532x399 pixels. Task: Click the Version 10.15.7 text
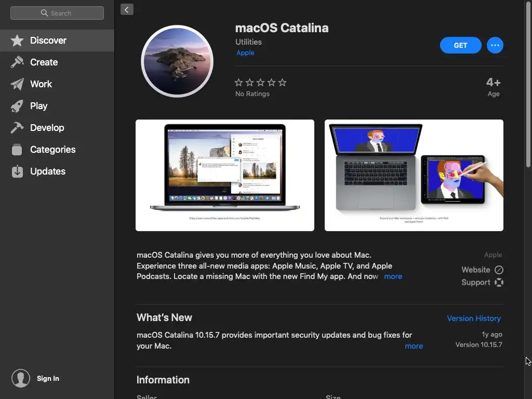point(478,345)
